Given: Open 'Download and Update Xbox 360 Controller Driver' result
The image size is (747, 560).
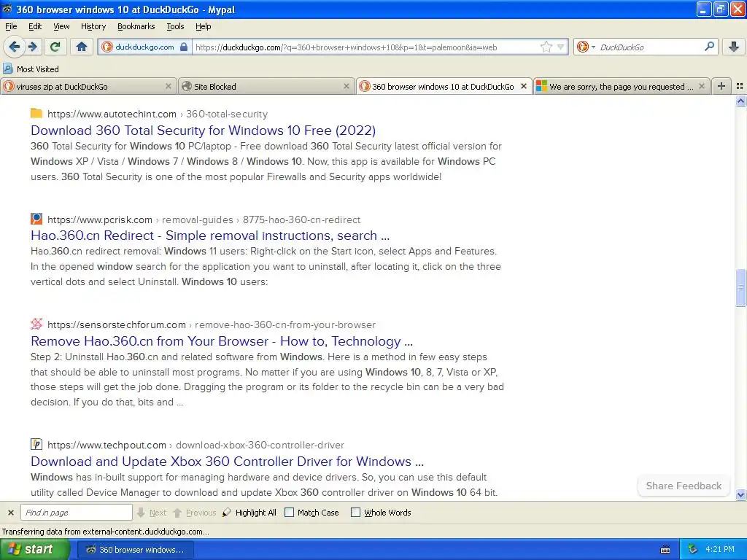Looking at the screenshot, I should click(228, 462).
